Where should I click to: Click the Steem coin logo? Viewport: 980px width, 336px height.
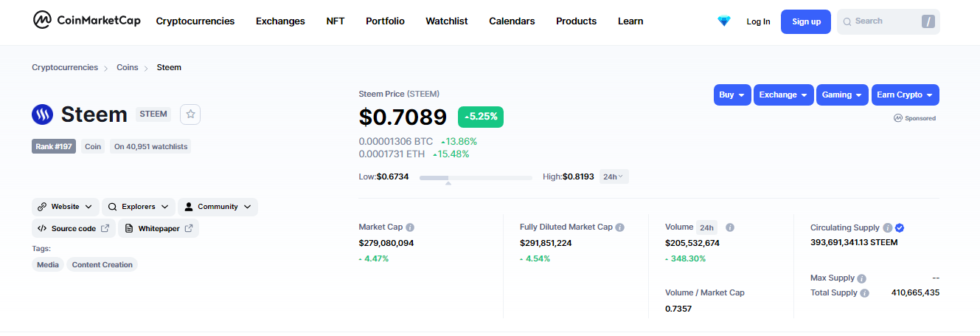(43, 114)
